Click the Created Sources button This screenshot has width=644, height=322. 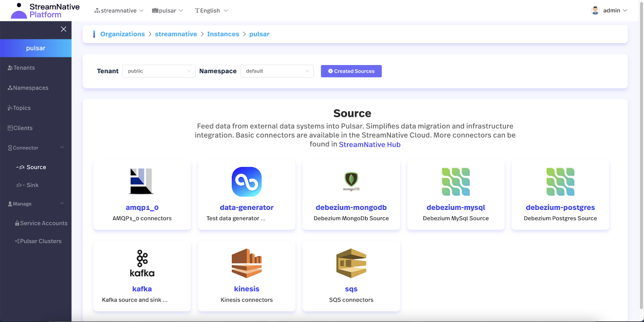pos(351,71)
